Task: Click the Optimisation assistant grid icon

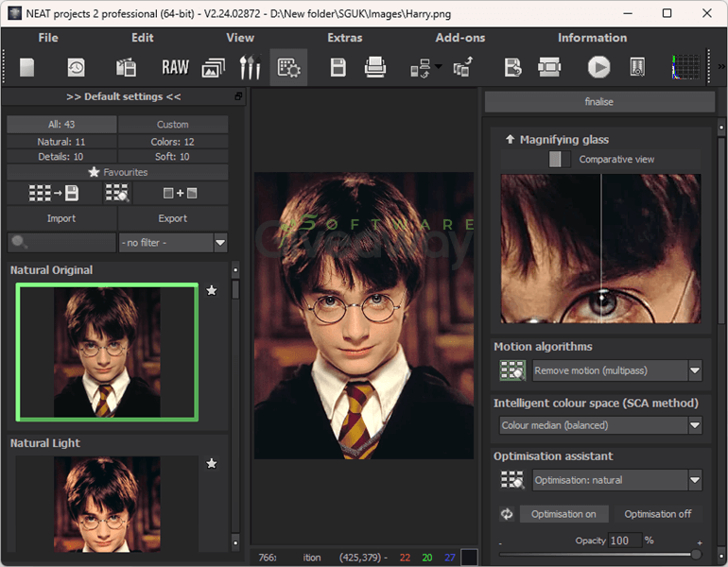Action: point(512,480)
